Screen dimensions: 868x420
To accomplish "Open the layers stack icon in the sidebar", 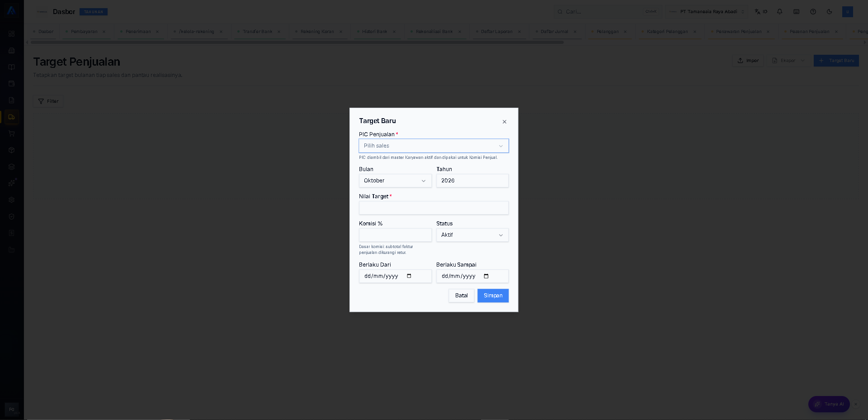I will coord(12,167).
